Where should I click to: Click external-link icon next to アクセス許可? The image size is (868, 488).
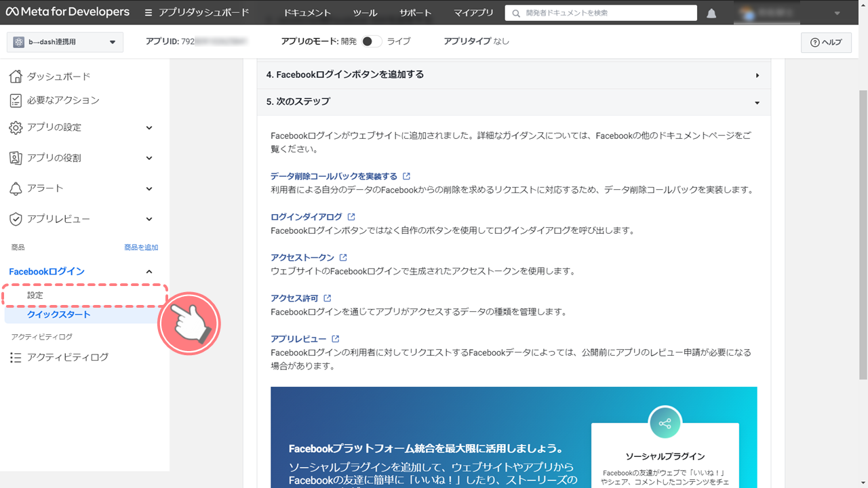pyautogui.click(x=328, y=298)
